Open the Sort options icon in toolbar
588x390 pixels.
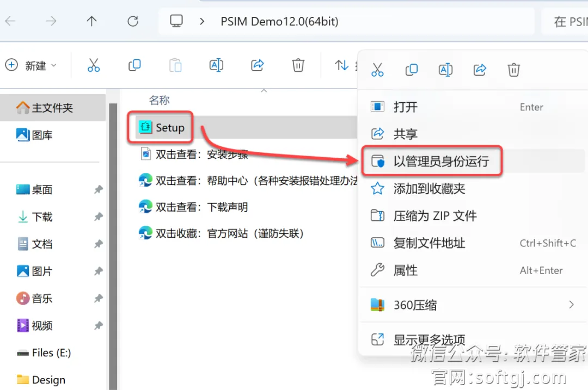pos(341,65)
